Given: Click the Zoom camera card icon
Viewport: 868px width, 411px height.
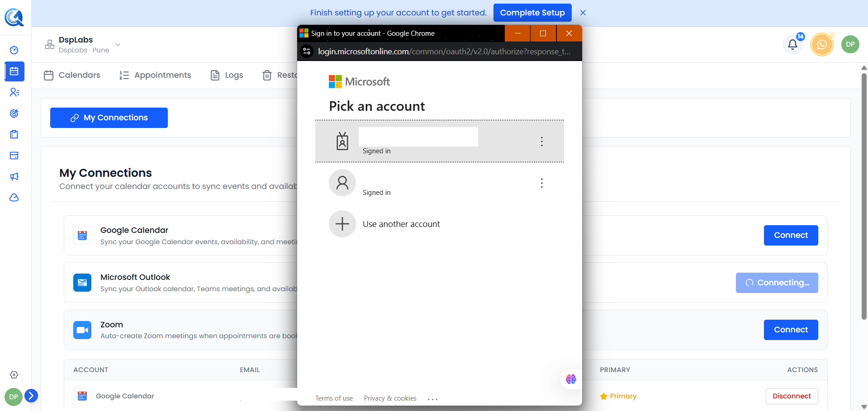Looking at the screenshot, I should tap(82, 330).
